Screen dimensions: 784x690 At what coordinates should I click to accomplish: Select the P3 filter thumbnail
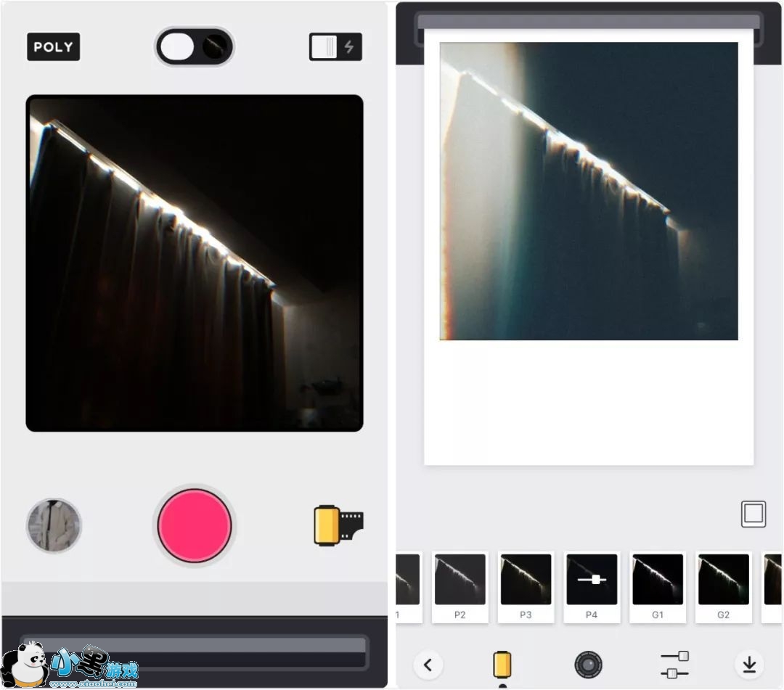click(526, 587)
